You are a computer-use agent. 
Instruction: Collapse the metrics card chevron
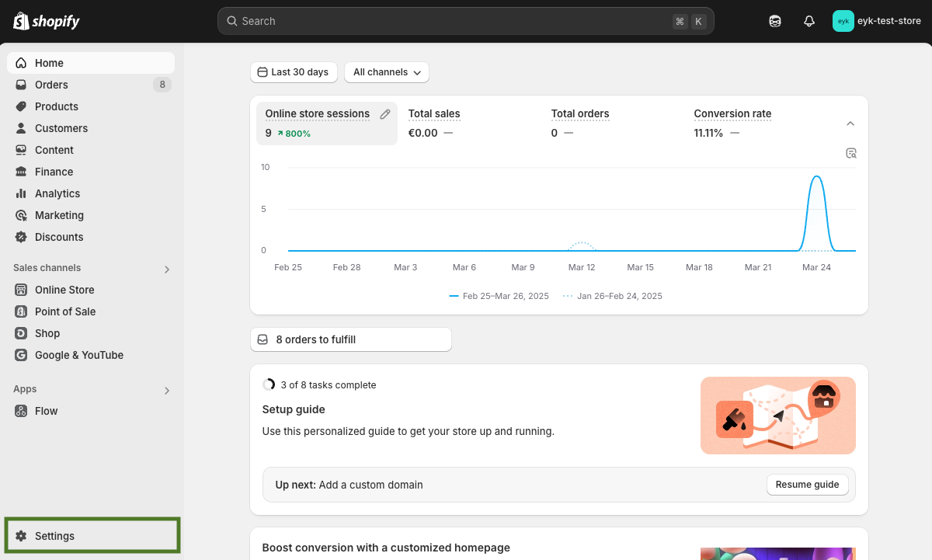point(850,123)
